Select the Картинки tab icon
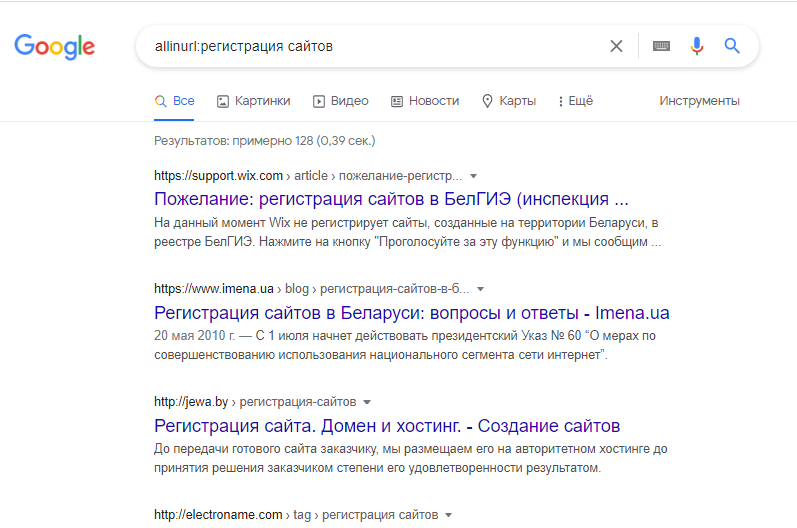This screenshot has width=797, height=528. click(223, 102)
